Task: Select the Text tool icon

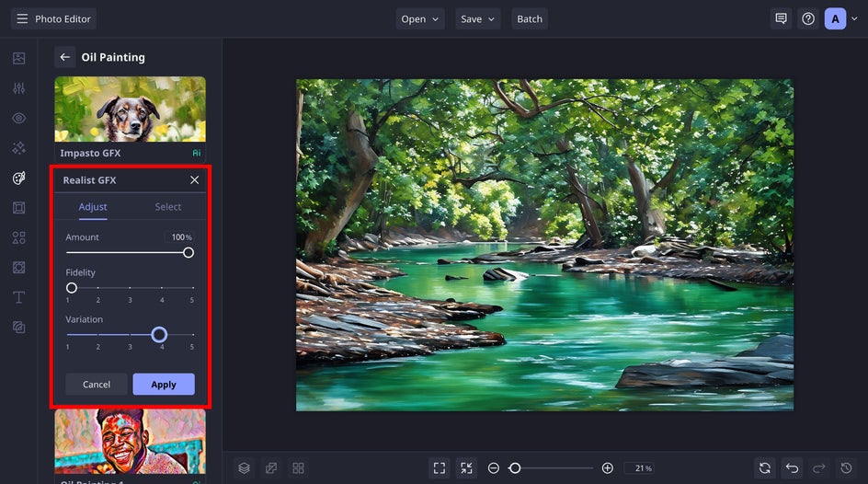Action: click(18, 297)
